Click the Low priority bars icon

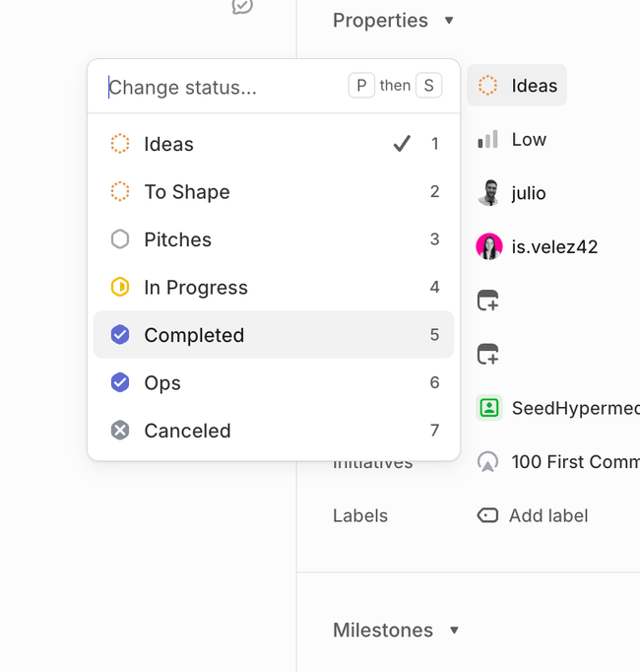[x=487, y=140]
